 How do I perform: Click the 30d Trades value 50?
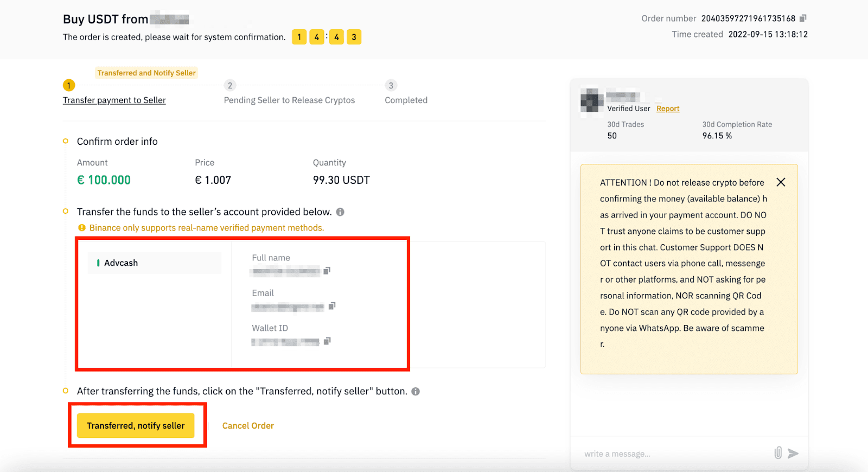click(612, 136)
